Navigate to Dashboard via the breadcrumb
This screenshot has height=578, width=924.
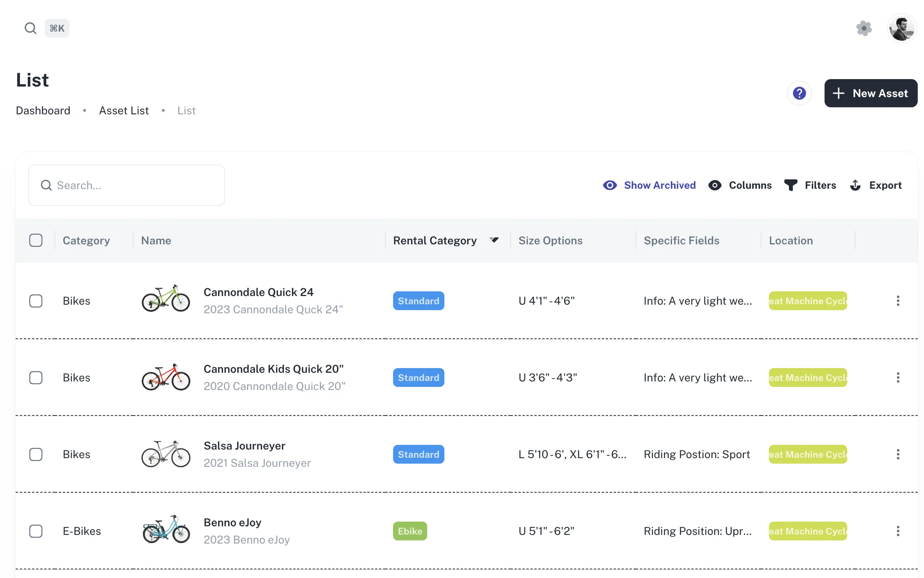click(43, 110)
